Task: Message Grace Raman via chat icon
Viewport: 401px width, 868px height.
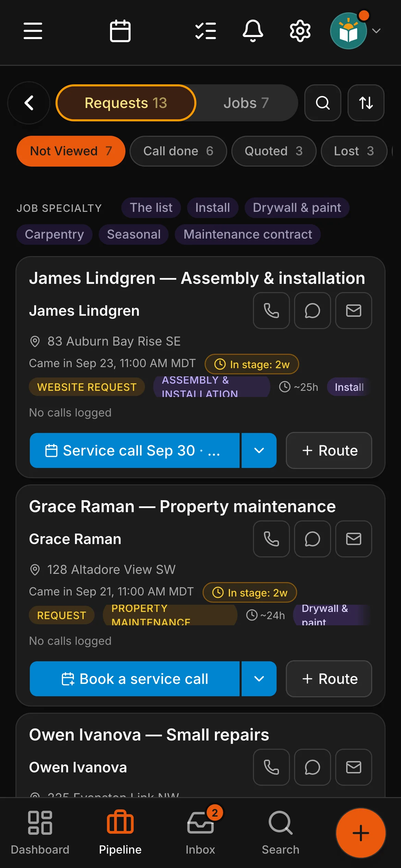Action: (x=313, y=539)
